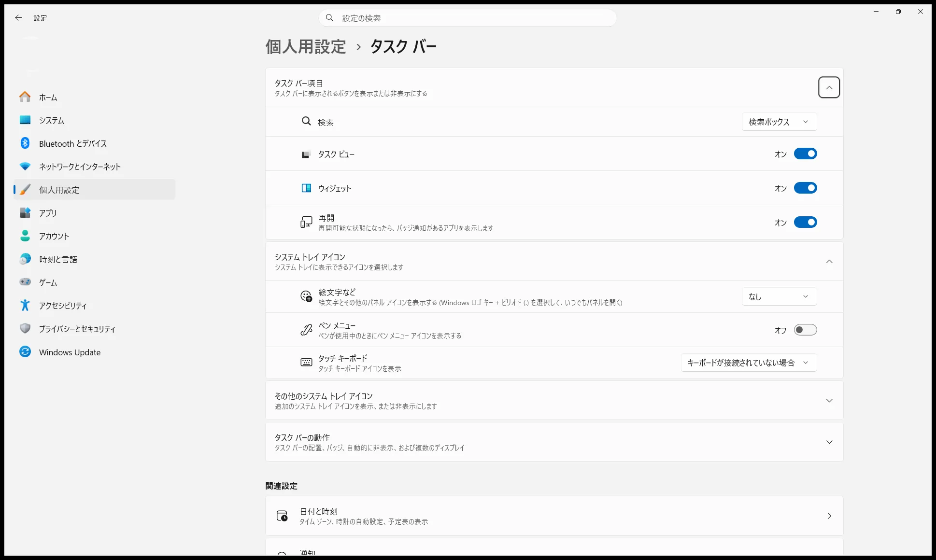936x560 pixels.
Task: Turn off the タスク ビュー toggle
Action: pos(805,154)
